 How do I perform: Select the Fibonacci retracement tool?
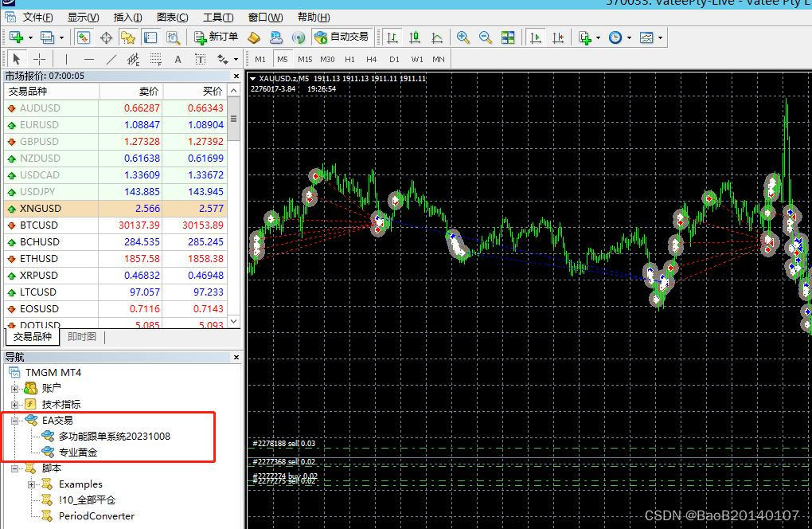tap(155, 59)
